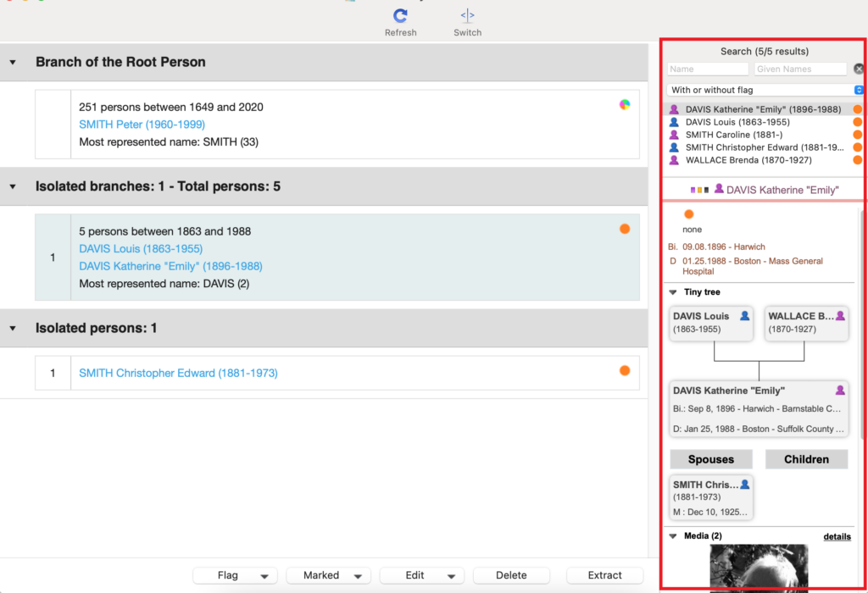Collapse the Isolated branches section

tap(13, 187)
